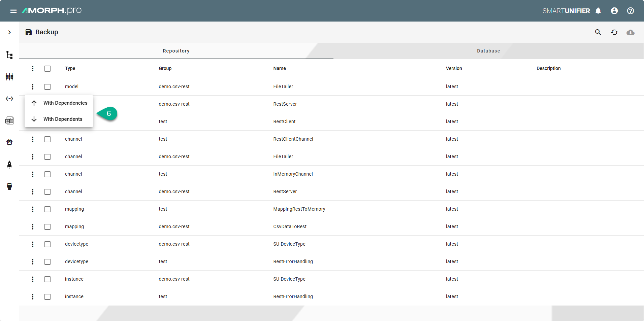Click the notifications bell icon
This screenshot has width=644, height=321.
tap(598, 11)
